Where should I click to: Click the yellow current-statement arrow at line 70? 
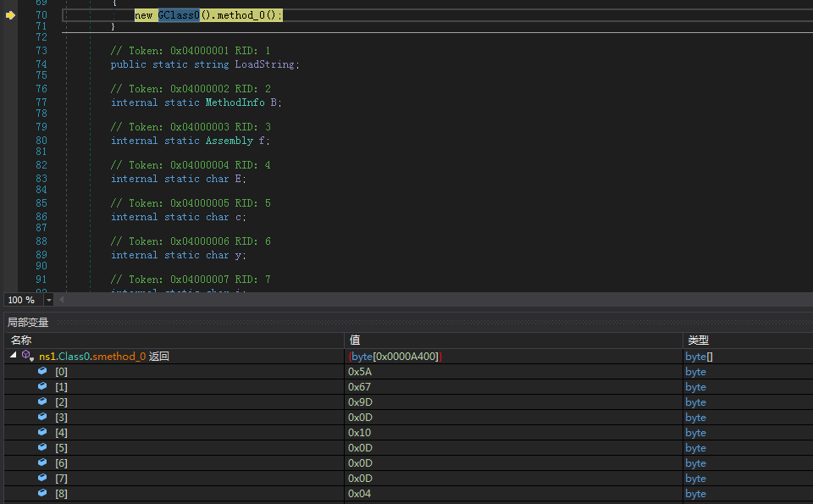[x=10, y=15]
